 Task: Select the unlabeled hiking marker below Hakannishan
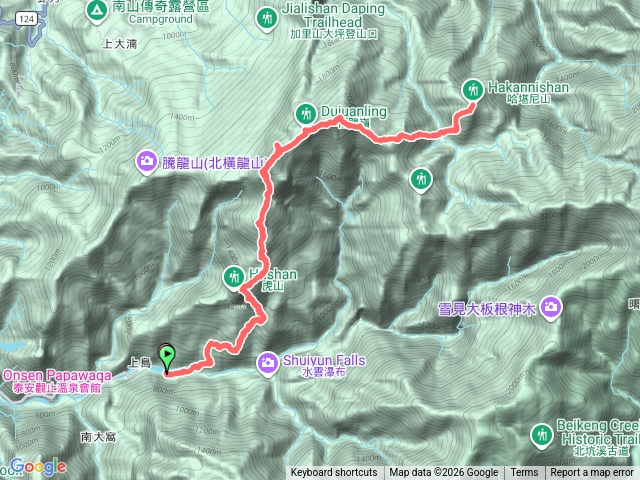coord(421,179)
